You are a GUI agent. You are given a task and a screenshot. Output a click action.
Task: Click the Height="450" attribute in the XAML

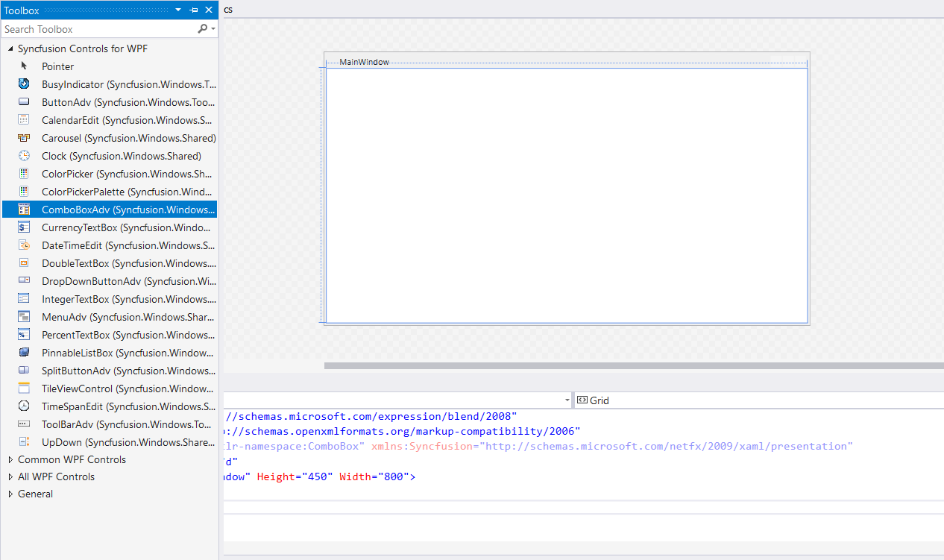295,476
